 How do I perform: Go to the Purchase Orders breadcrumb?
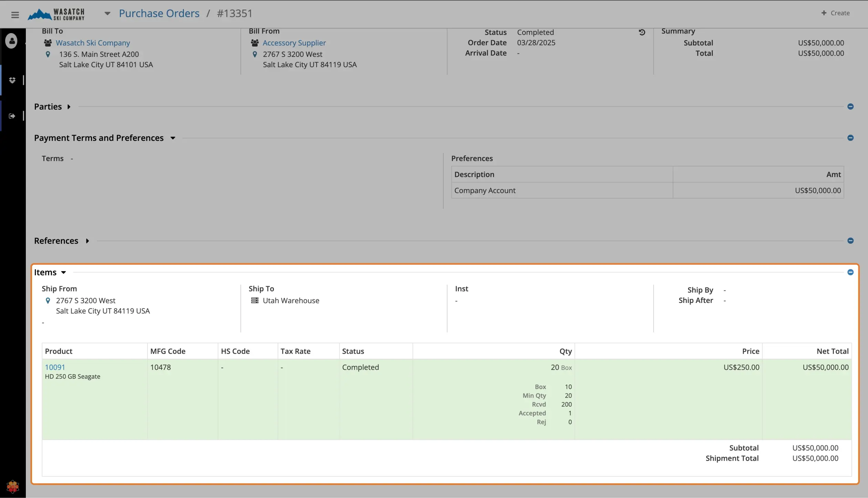click(x=159, y=13)
